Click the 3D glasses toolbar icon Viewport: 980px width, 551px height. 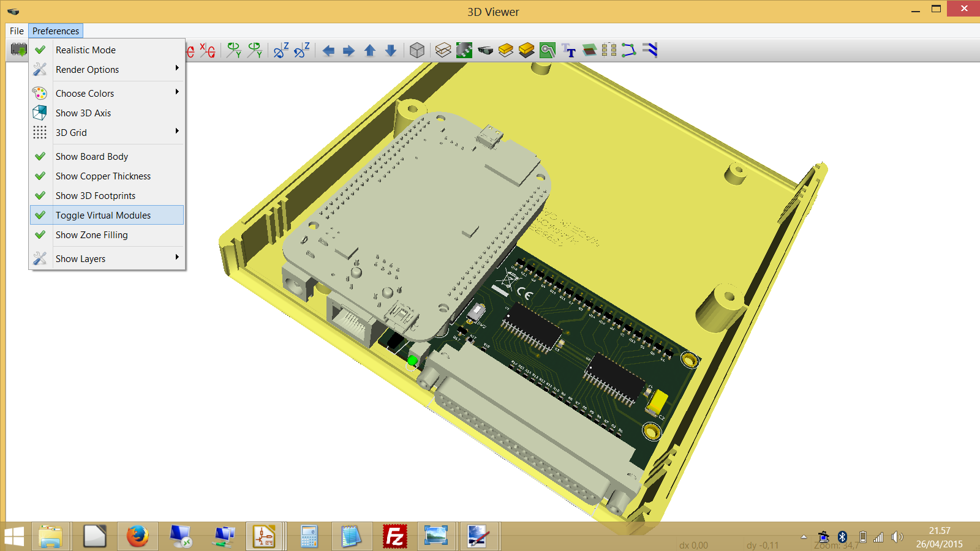tap(485, 51)
